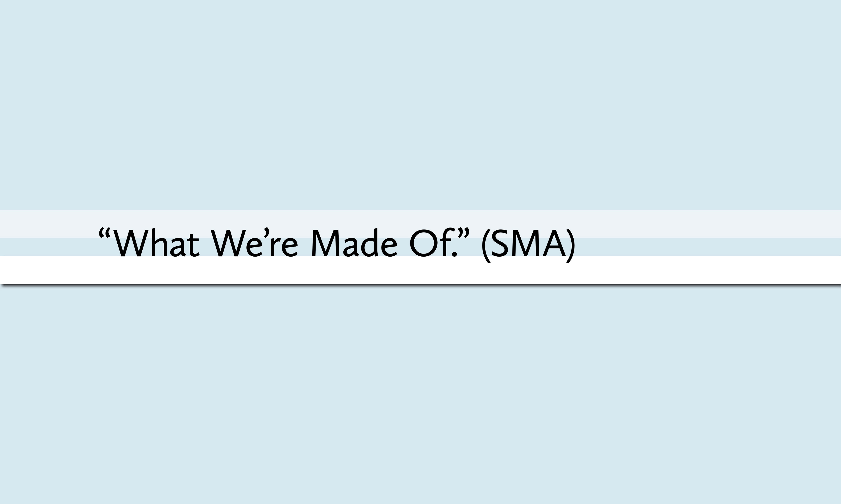The height and width of the screenshot is (504, 841).
Task: Click the white horizontal band below the title
Action: click(340, 272)
